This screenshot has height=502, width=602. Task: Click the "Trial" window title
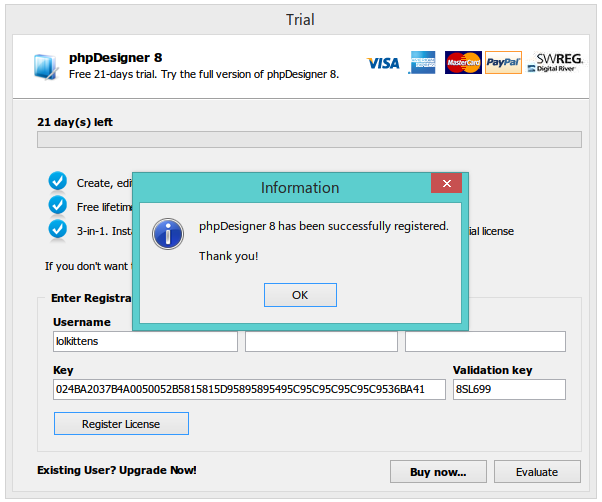[x=300, y=20]
